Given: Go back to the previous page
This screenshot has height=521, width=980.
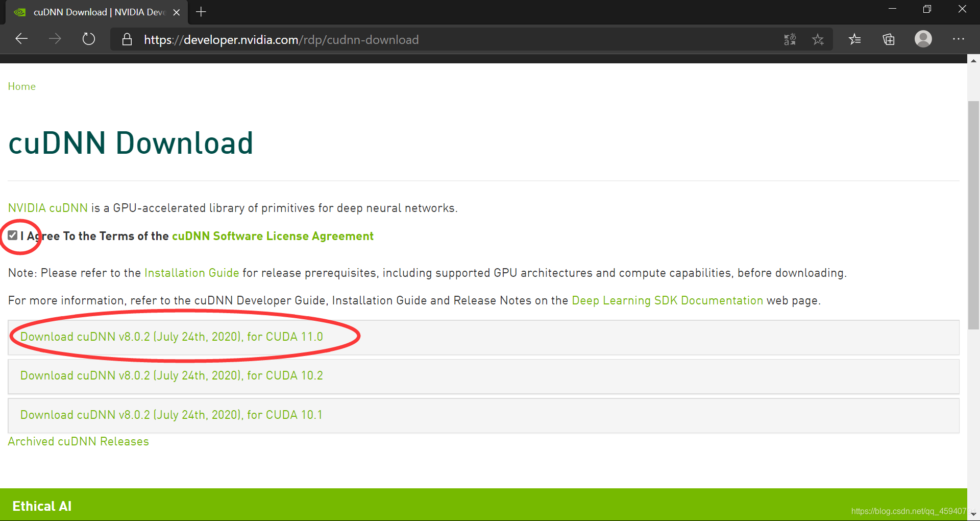Looking at the screenshot, I should tap(21, 39).
